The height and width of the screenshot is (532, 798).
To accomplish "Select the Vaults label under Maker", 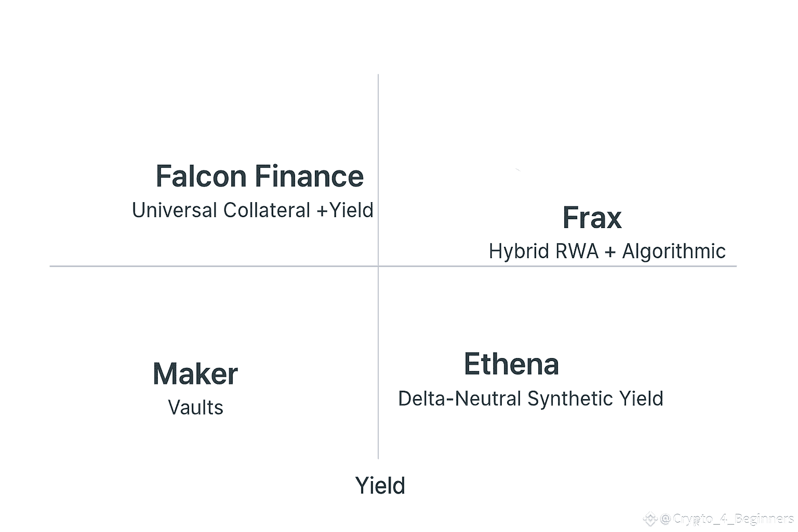I will [x=195, y=408].
